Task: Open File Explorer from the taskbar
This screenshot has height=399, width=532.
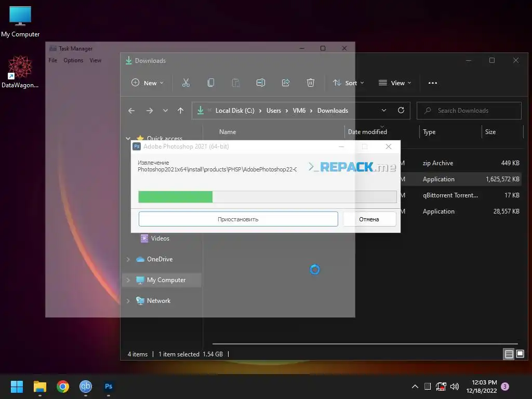Action: click(39, 387)
